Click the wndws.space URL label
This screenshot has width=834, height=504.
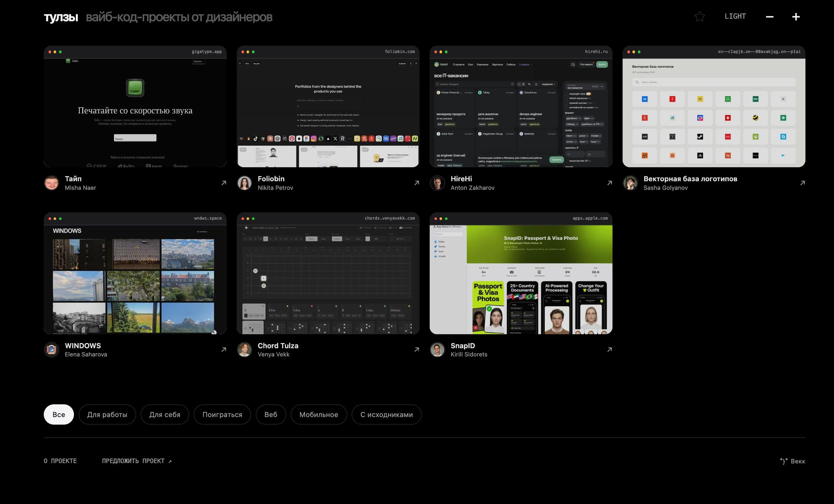click(208, 218)
